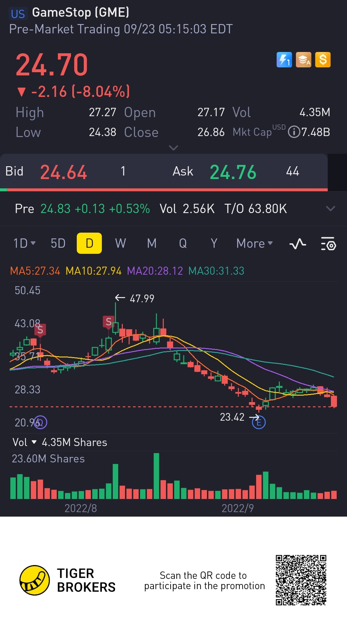The width and height of the screenshot is (347, 644).
Task: Tap the bid price 24.64
Action: click(x=64, y=172)
